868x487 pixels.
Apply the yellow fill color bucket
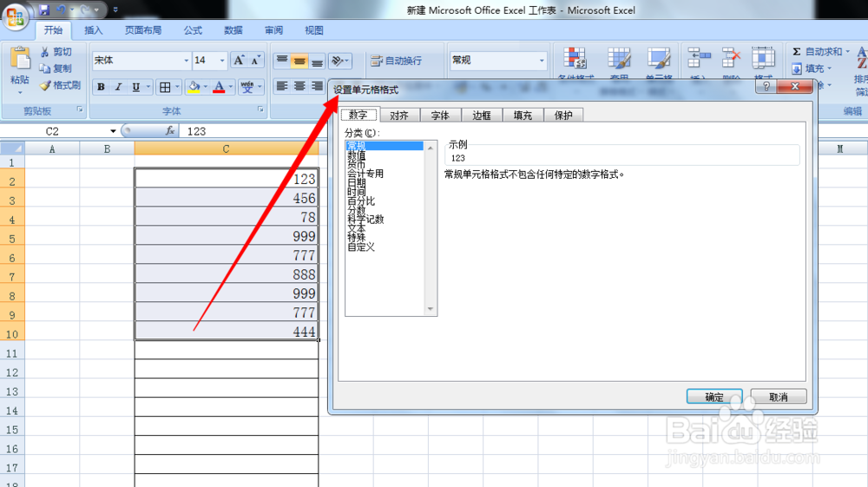coord(194,87)
